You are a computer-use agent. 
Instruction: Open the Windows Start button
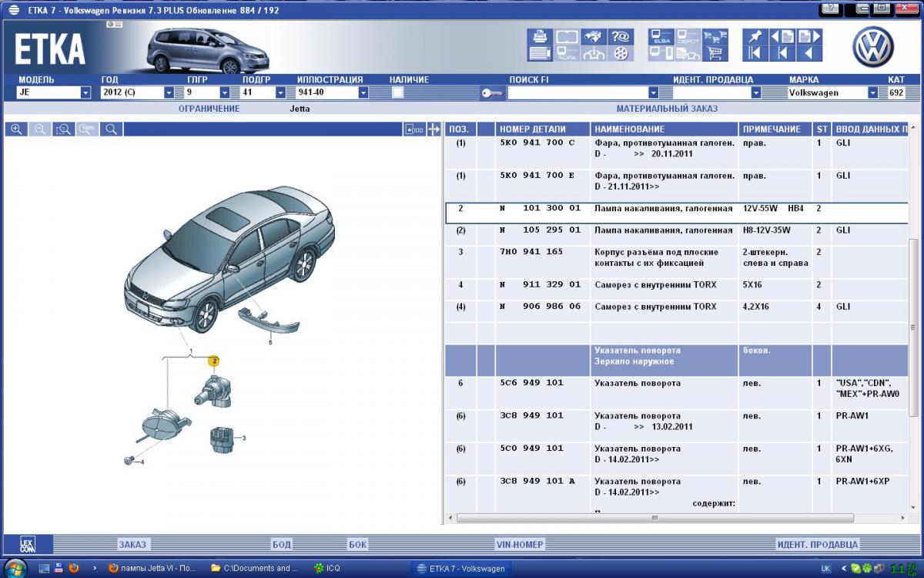tap(15, 568)
